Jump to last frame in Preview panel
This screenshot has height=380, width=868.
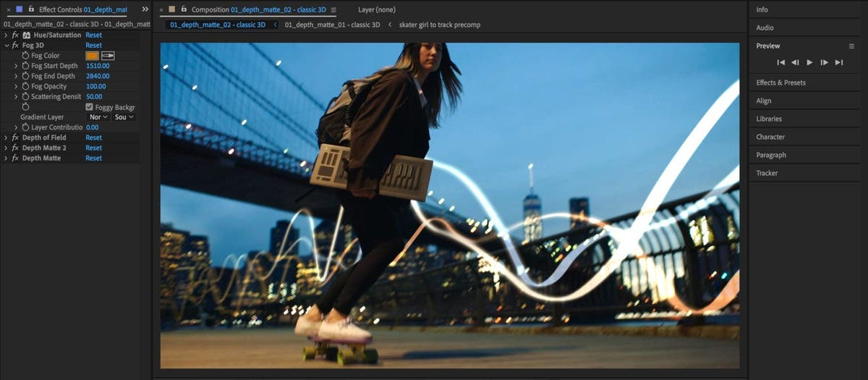coord(839,63)
